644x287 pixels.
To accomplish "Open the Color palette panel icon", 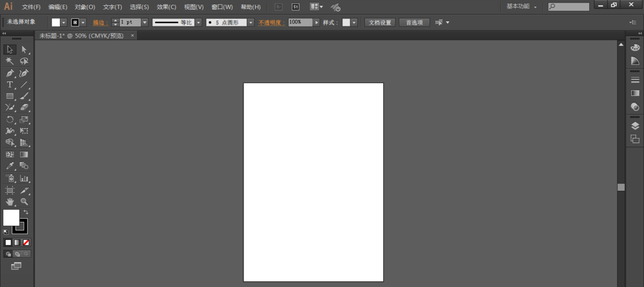I will 635,48.
